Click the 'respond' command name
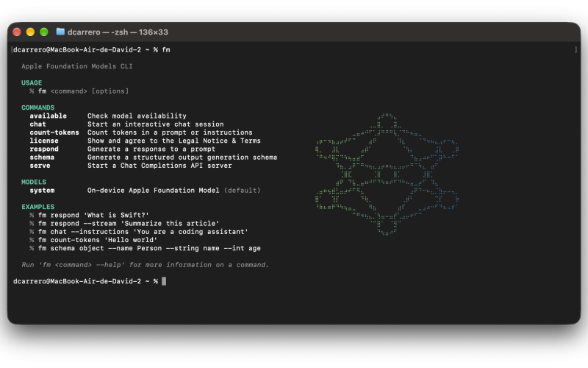Screen dimensions: 588x368 pyautogui.click(x=44, y=149)
